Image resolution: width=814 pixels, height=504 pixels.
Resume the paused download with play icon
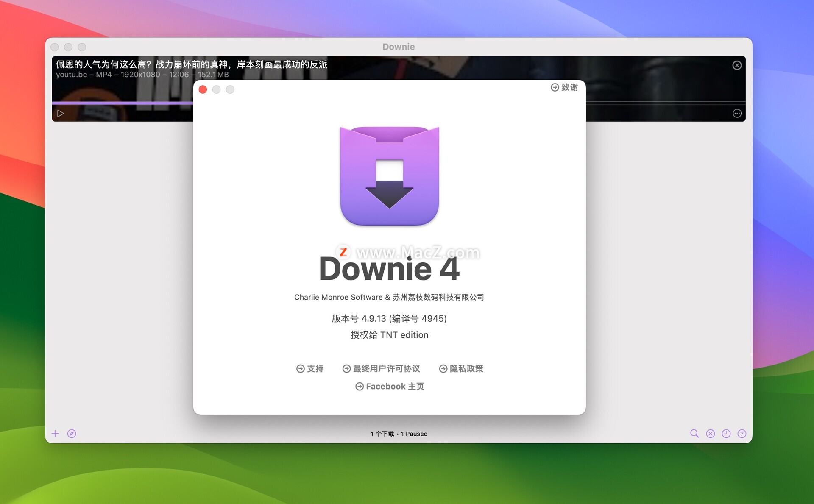point(61,113)
